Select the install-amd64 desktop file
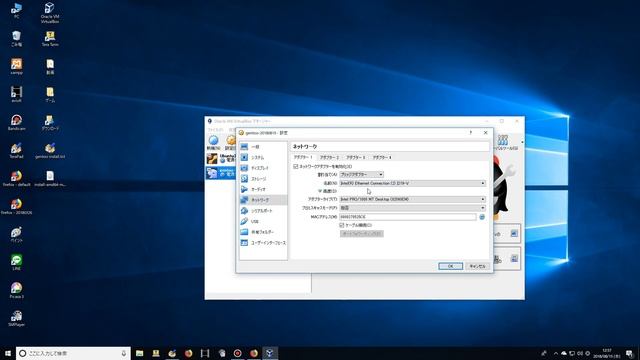Viewport: 640px width, 360px height. click(x=50, y=178)
